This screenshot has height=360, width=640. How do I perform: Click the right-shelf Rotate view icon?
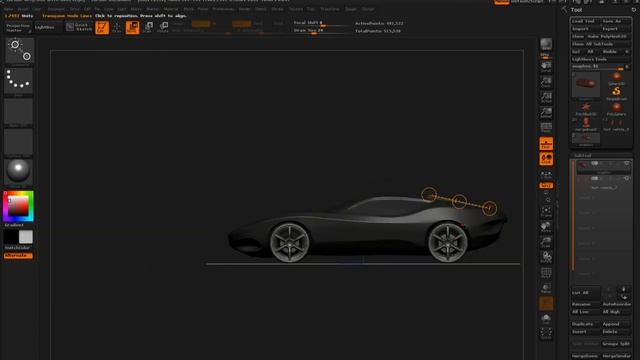[546, 257]
